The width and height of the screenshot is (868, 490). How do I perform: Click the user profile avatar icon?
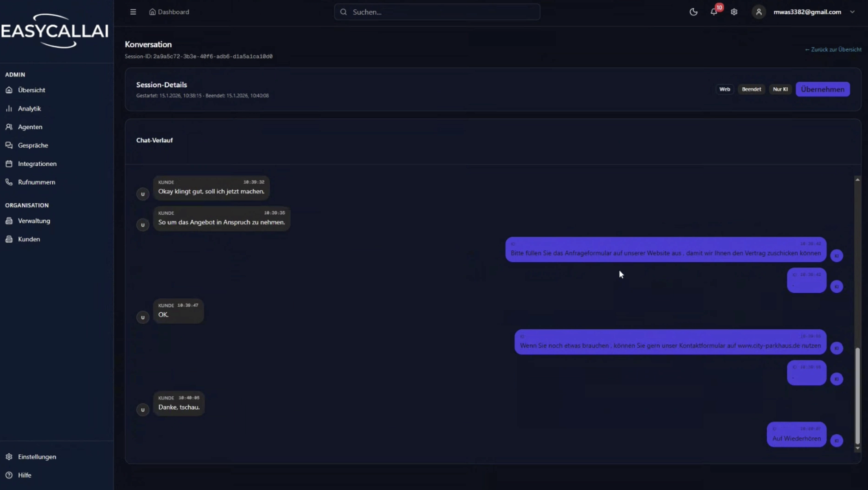coord(759,12)
